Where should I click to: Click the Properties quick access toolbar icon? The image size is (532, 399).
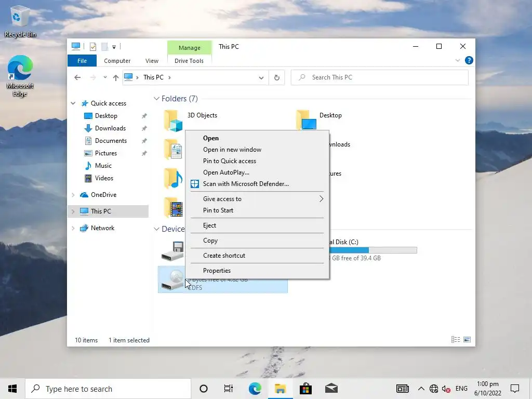(92, 47)
